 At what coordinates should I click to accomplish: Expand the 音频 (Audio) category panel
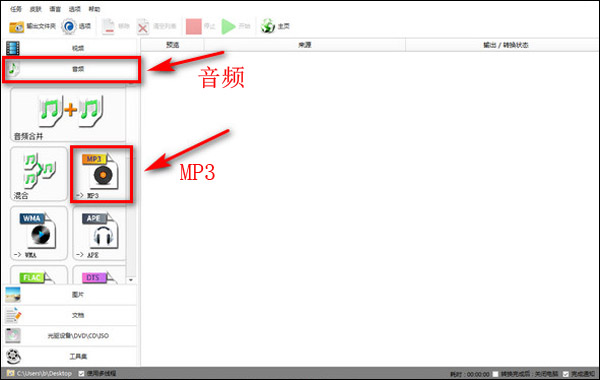pos(72,69)
